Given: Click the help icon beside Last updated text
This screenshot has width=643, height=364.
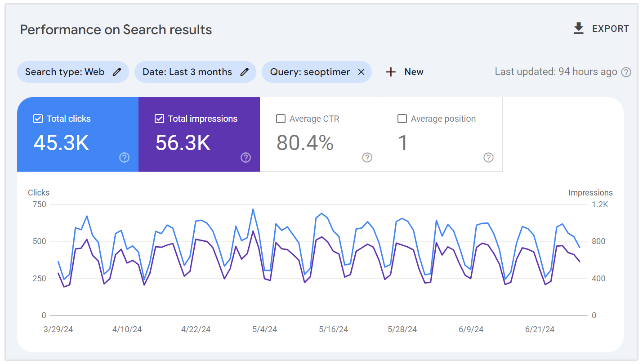Looking at the screenshot, I should point(627,71).
